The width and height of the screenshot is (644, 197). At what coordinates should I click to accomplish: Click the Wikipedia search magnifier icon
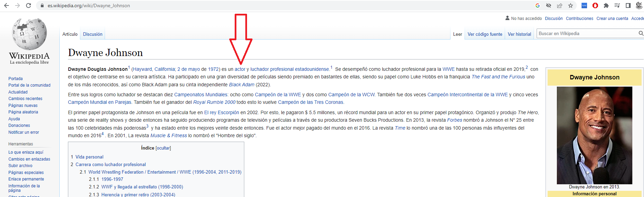[641, 33]
